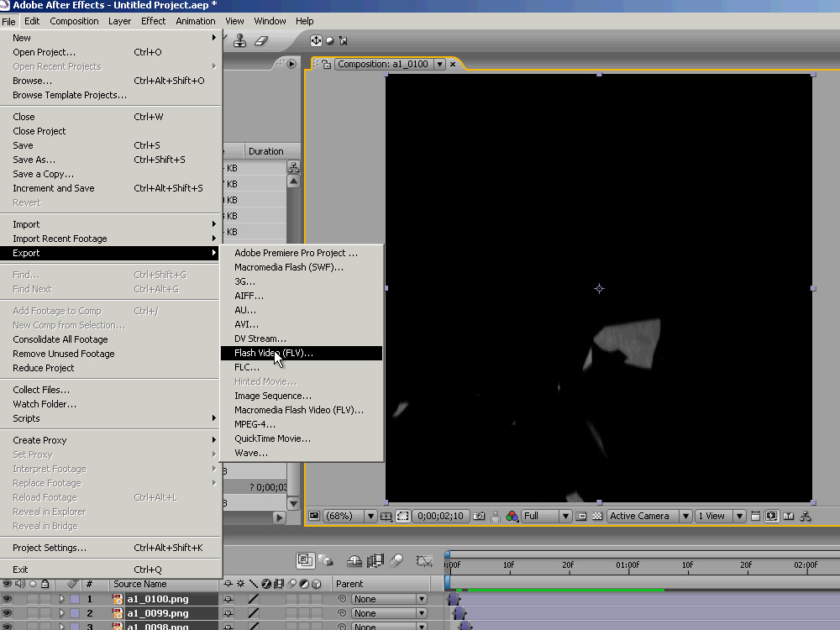Toggle draft 3D in the timeline
This screenshot has height=630, width=840.
coord(326,560)
